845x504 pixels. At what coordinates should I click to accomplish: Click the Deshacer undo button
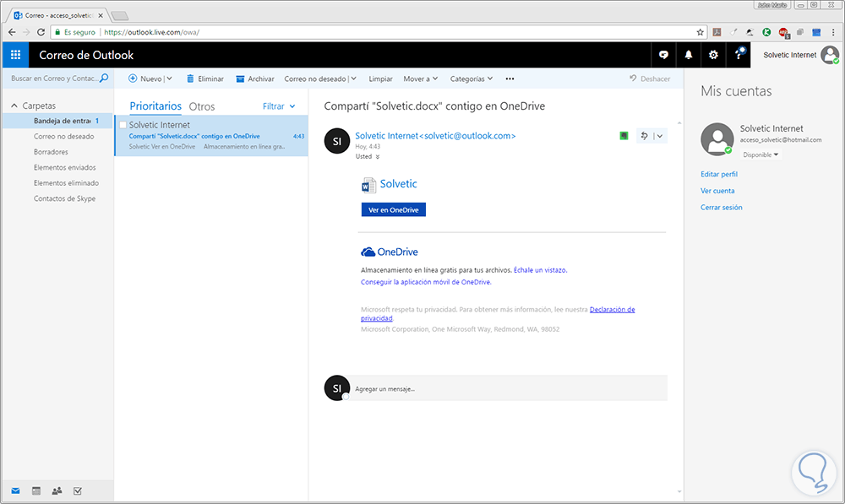click(649, 79)
